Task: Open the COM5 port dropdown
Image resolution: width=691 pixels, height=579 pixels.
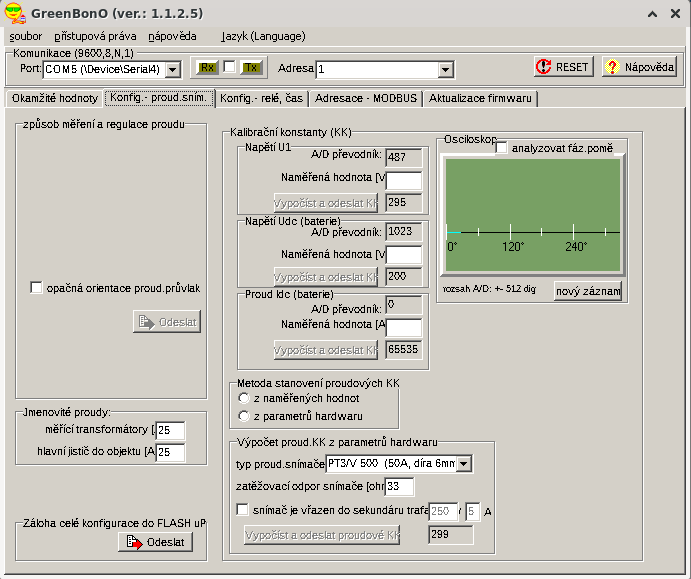Action: pyautogui.click(x=171, y=69)
